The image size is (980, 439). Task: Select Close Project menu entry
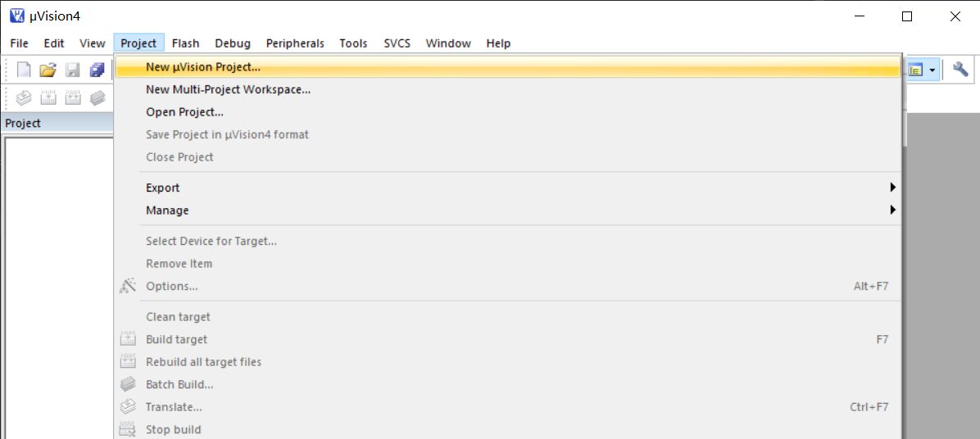pos(507,156)
